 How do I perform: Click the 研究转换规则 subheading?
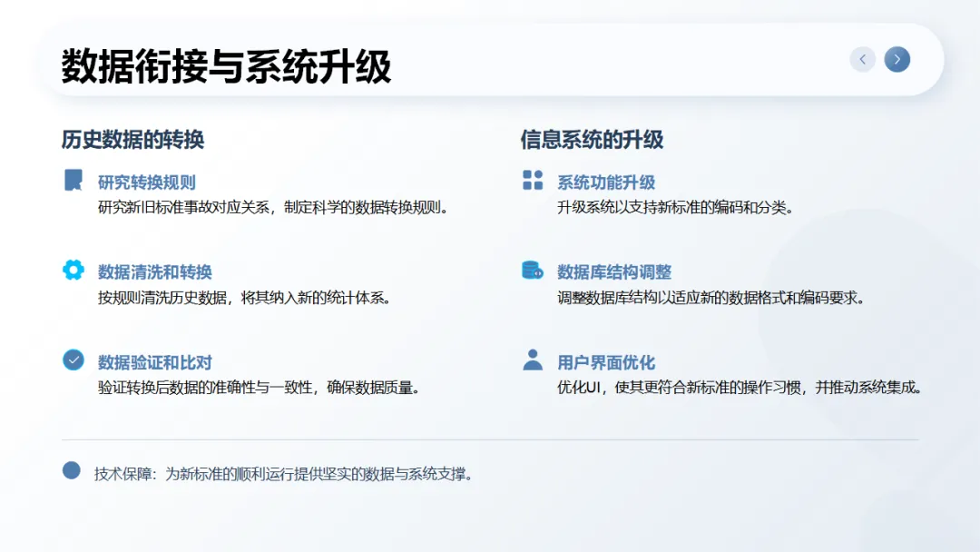coord(147,182)
